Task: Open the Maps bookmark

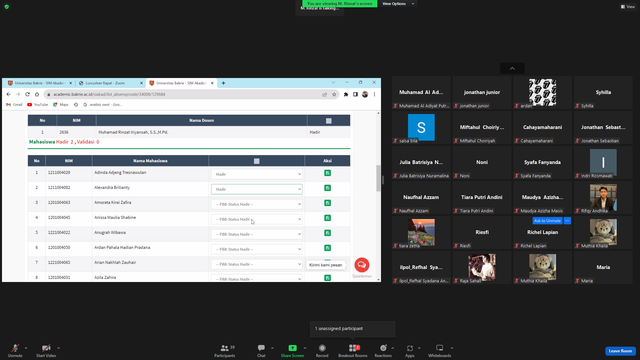Action: (x=61, y=104)
